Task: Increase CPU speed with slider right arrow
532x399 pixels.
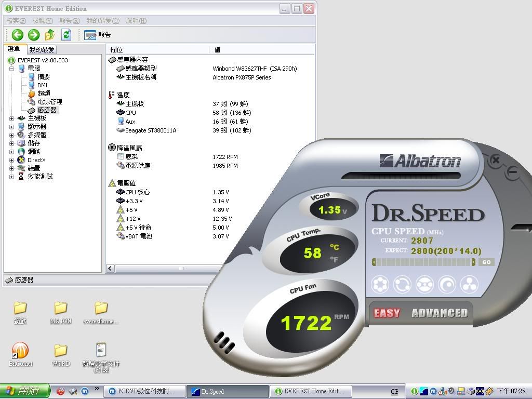Action: (x=473, y=262)
